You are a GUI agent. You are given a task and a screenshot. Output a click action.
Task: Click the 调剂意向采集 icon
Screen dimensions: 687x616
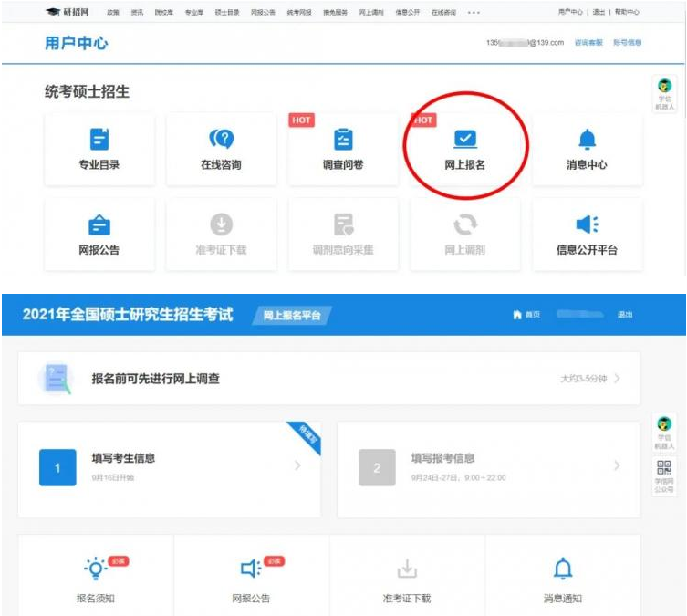click(x=343, y=224)
